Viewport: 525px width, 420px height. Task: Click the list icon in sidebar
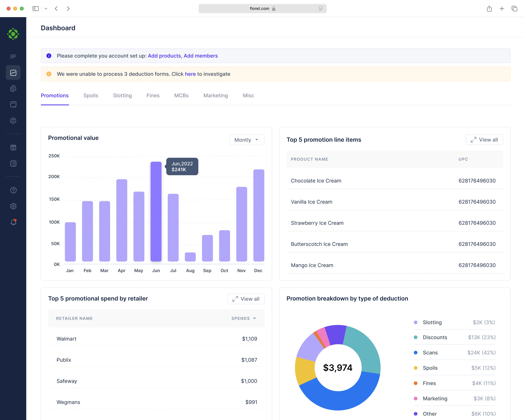coord(13,163)
